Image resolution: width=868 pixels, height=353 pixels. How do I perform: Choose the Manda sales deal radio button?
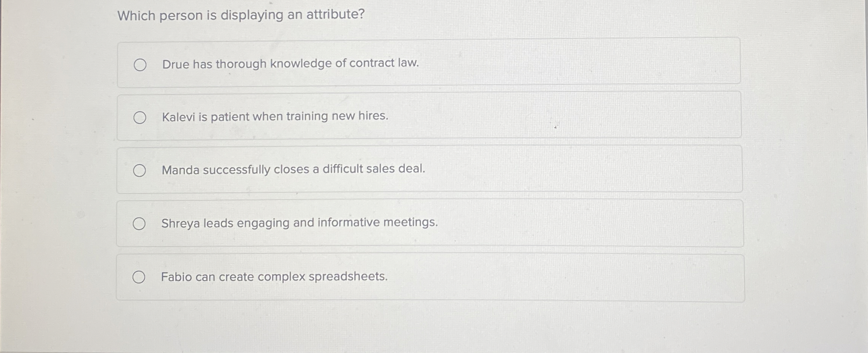(x=139, y=171)
